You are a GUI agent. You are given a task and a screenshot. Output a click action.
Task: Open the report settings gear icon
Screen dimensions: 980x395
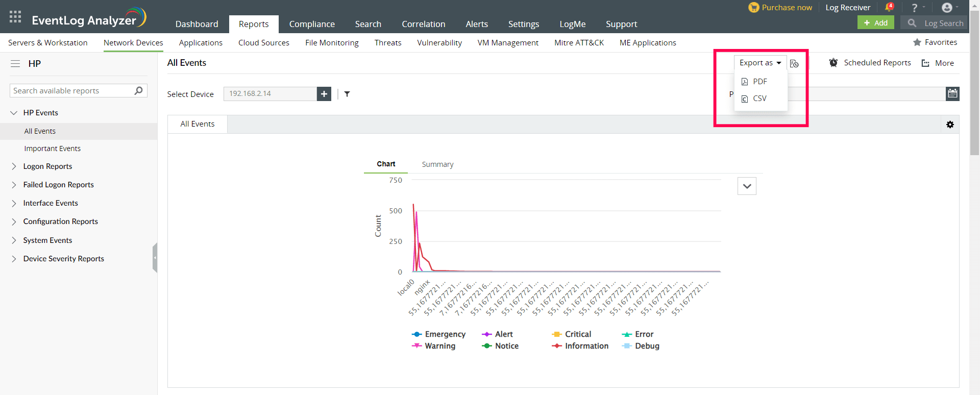[950, 125]
